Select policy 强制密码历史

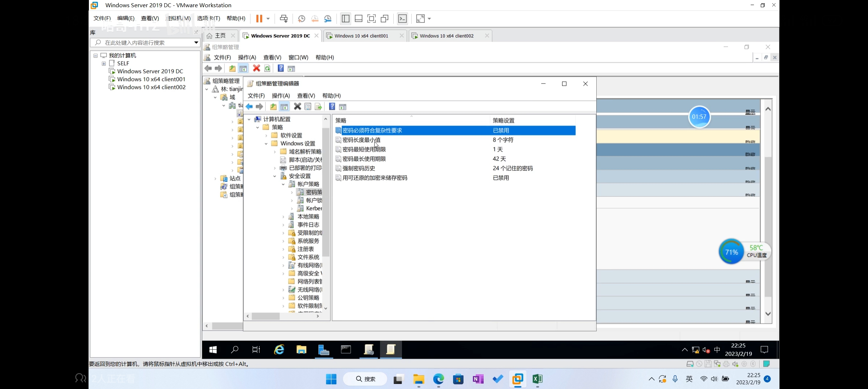pos(358,168)
